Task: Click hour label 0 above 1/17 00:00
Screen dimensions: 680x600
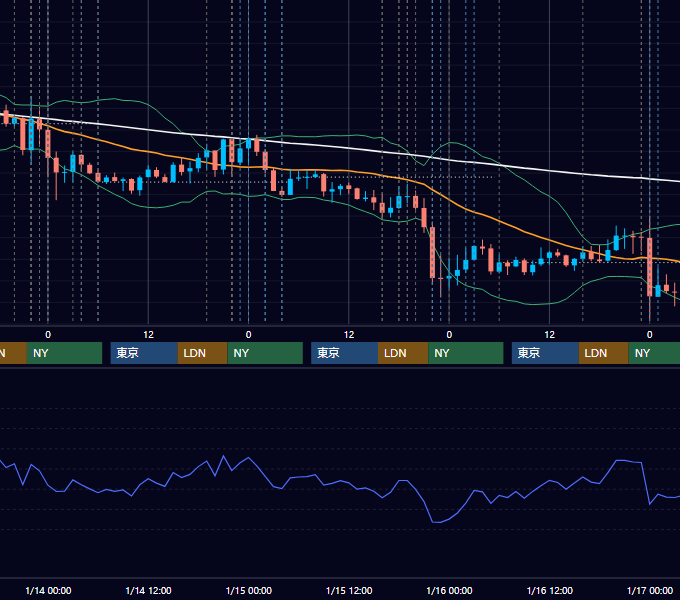Action: click(650, 335)
